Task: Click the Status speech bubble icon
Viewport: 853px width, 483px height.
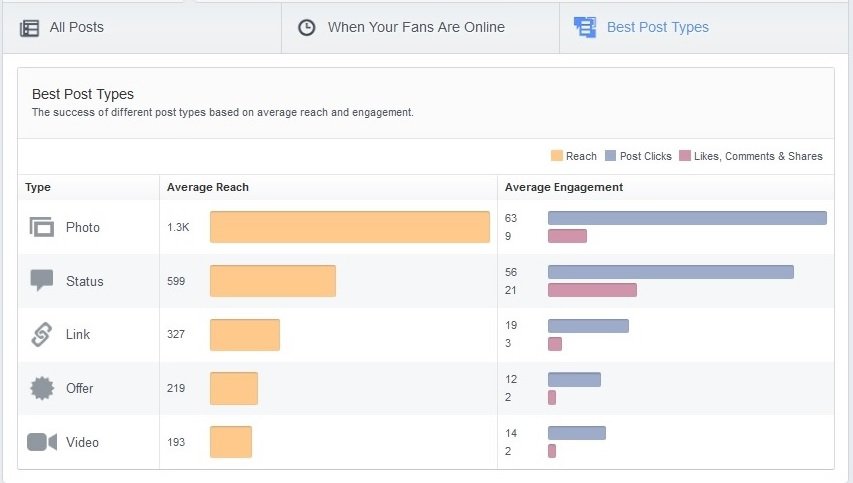Action: pos(41,281)
